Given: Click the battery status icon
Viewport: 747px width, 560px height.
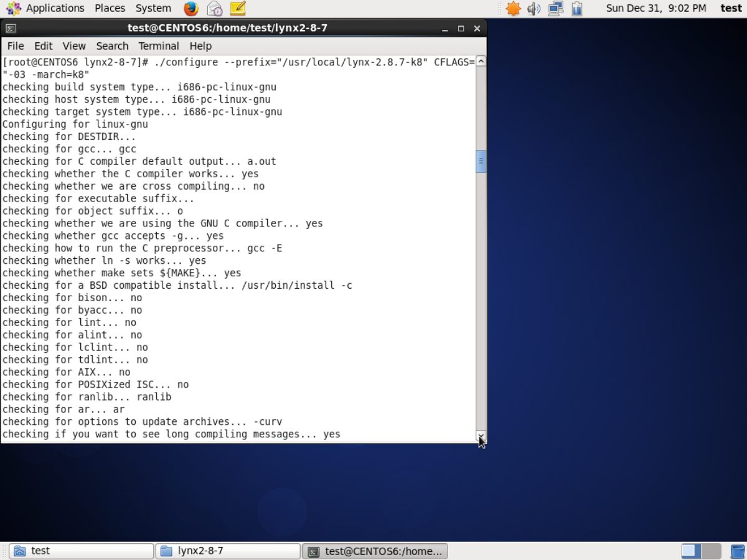Looking at the screenshot, I should pos(577,9).
